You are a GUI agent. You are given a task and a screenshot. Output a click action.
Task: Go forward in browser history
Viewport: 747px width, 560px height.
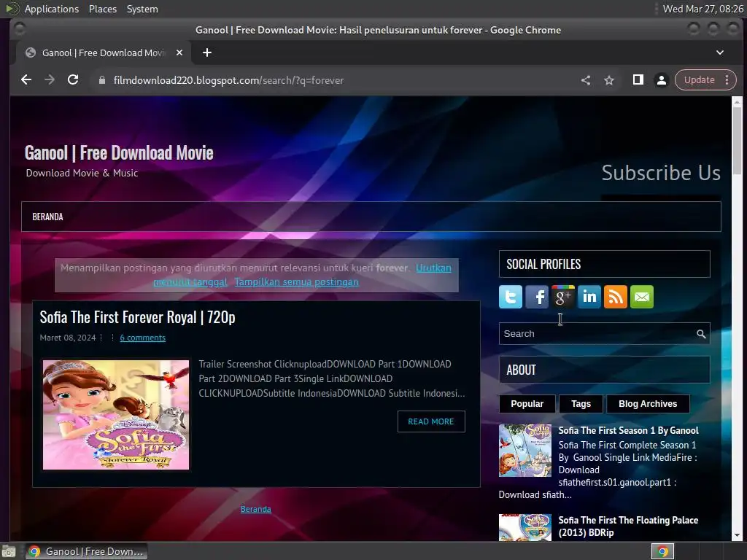coord(50,80)
